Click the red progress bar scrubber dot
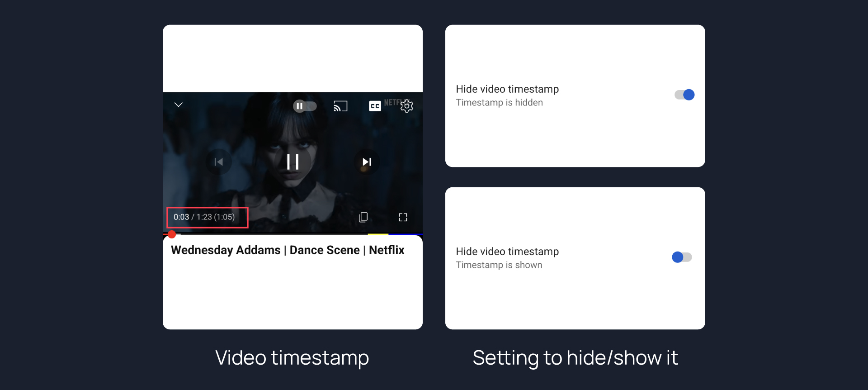 [x=172, y=234]
